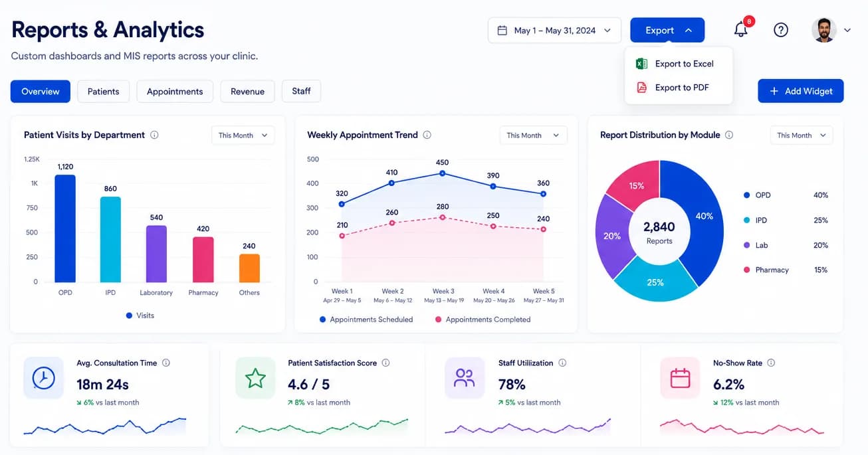Image resolution: width=868 pixels, height=455 pixels.
Task: Click the Laboratory bar showing 540
Action: (x=156, y=254)
